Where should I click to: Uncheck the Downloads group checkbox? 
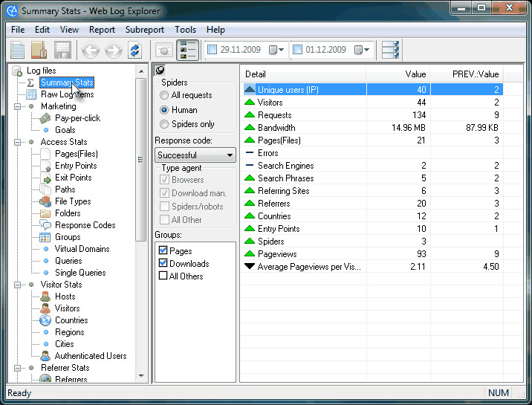(163, 263)
